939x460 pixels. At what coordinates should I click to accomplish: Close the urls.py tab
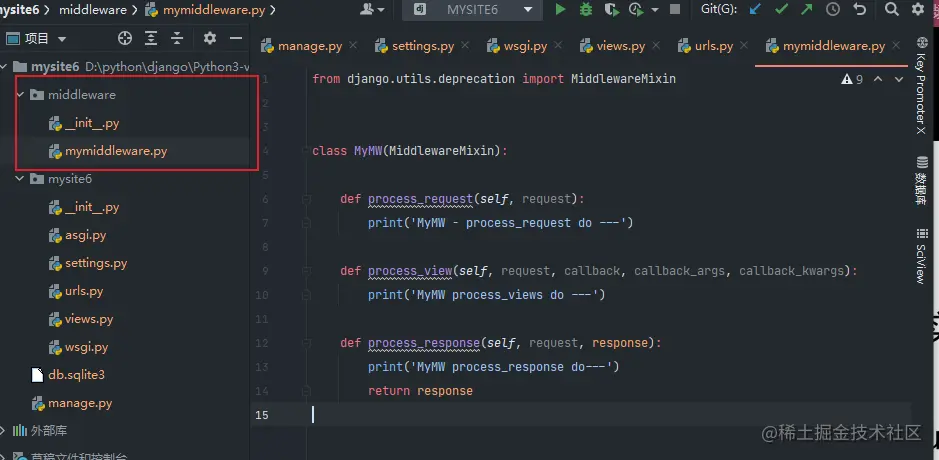pos(744,46)
